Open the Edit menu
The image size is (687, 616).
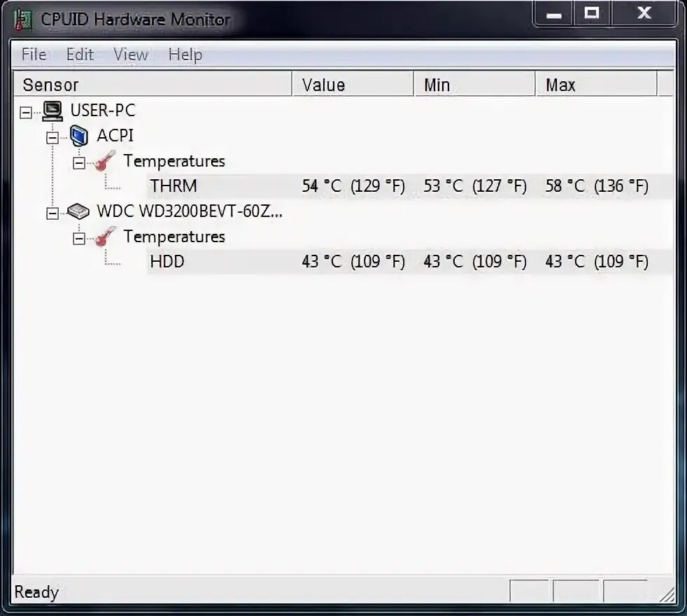click(80, 55)
